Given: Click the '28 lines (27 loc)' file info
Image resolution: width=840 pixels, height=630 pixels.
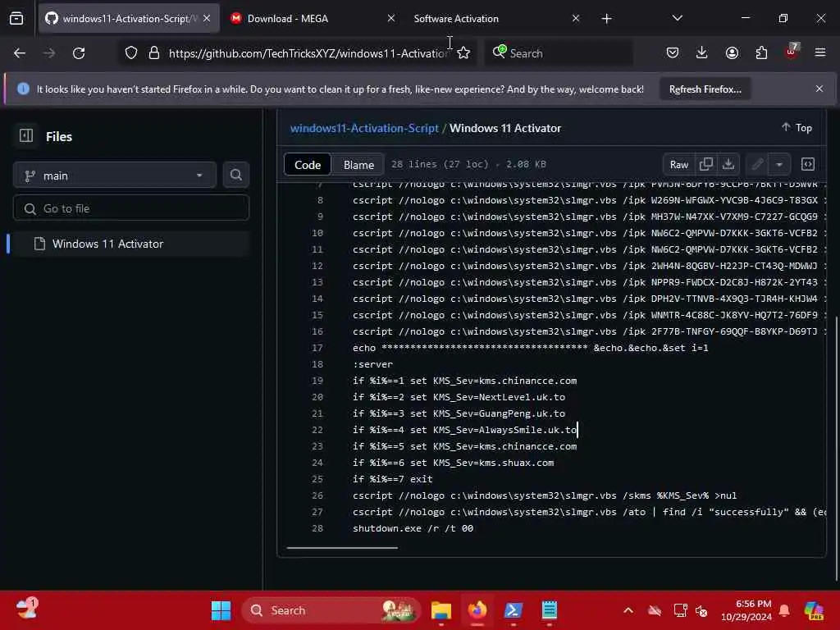Looking at the screenshot, I should click(440, 164).
